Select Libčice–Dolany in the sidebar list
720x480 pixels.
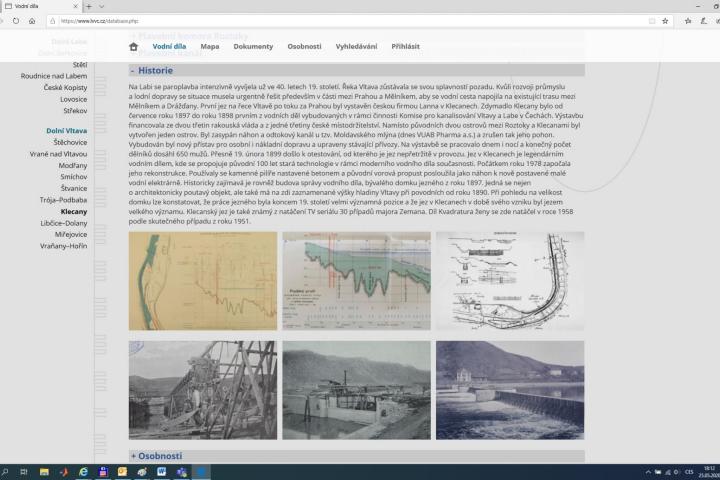pos(62,223)
